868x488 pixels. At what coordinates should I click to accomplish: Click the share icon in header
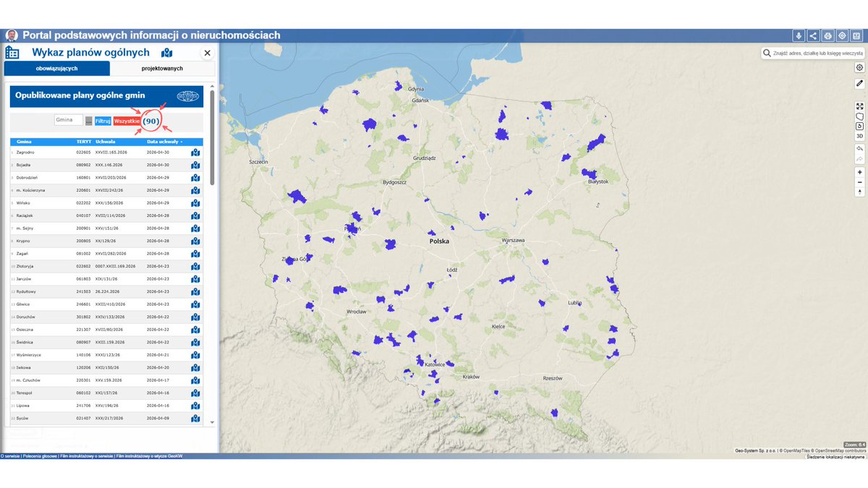point(813,35)
